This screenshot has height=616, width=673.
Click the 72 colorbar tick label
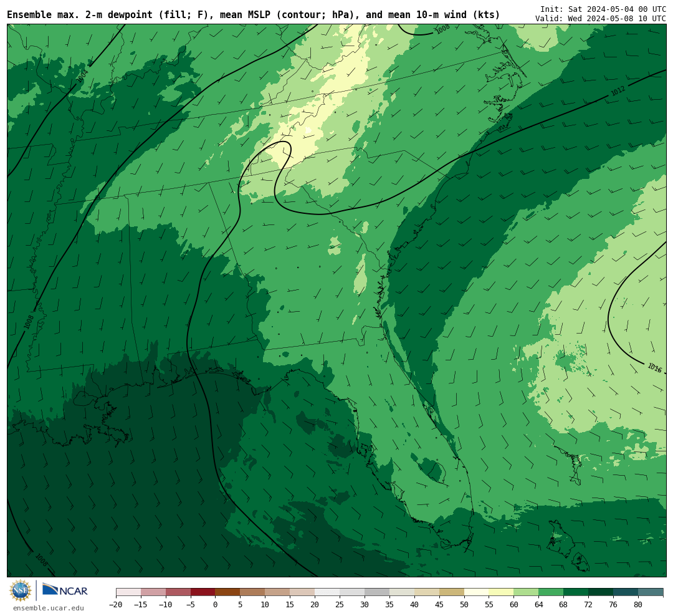point(589,604)
